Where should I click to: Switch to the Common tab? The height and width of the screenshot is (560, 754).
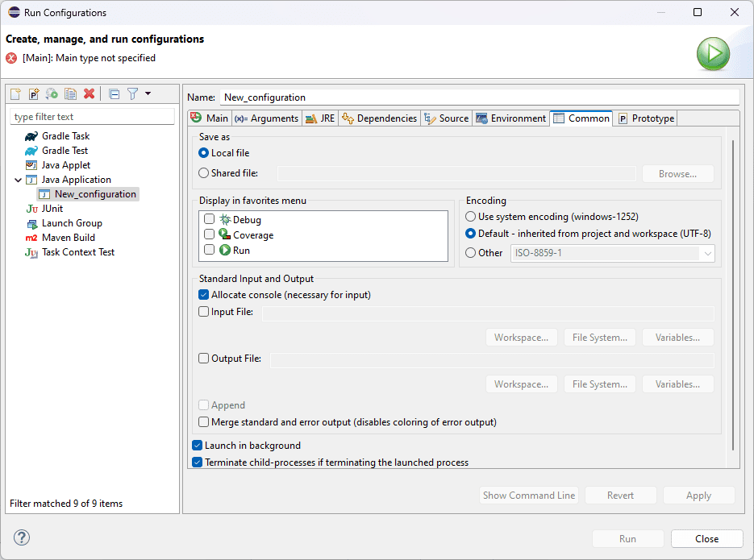point(581,118)
